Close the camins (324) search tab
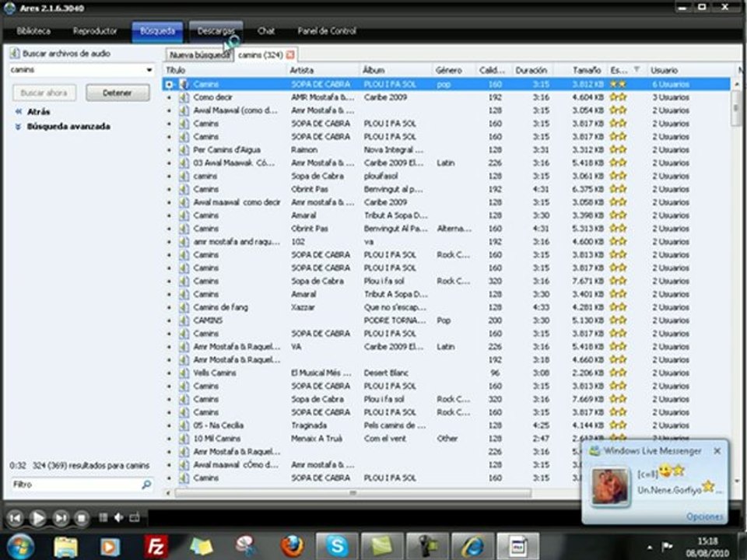747x560 pixels. [x=290, y=54]
